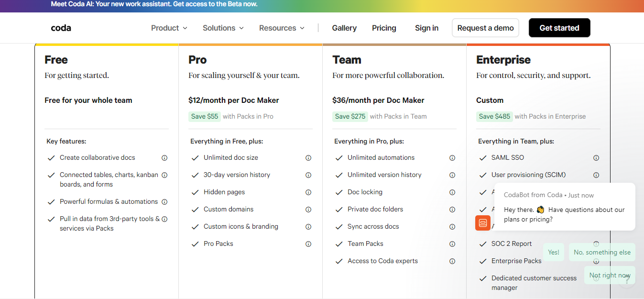Viewport: 644px width, 299px height.
Task: Show info for Team Packs
Action: click(452, 244)
